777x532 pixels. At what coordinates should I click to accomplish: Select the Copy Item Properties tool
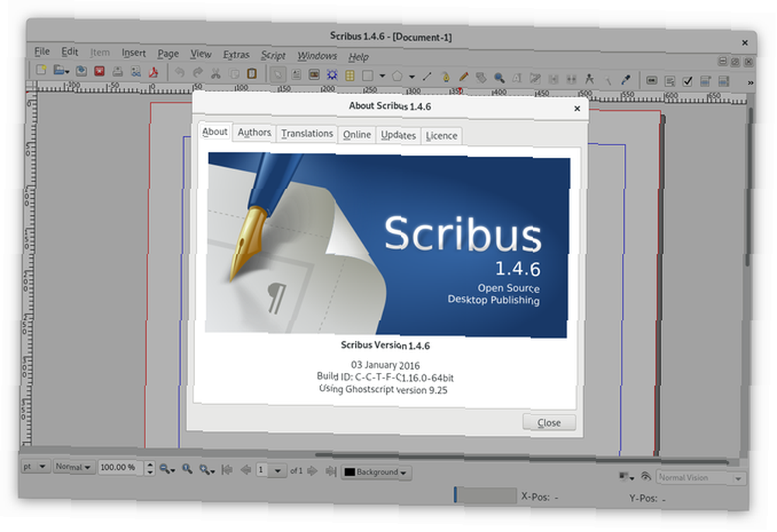608,78
